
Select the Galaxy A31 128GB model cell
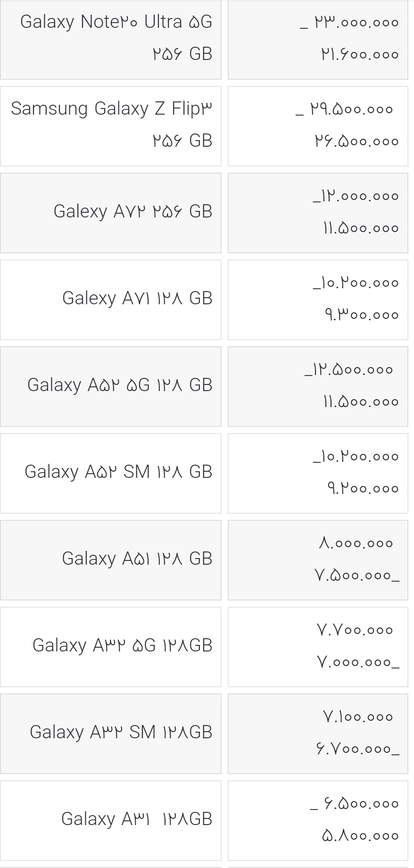[111, 820]
